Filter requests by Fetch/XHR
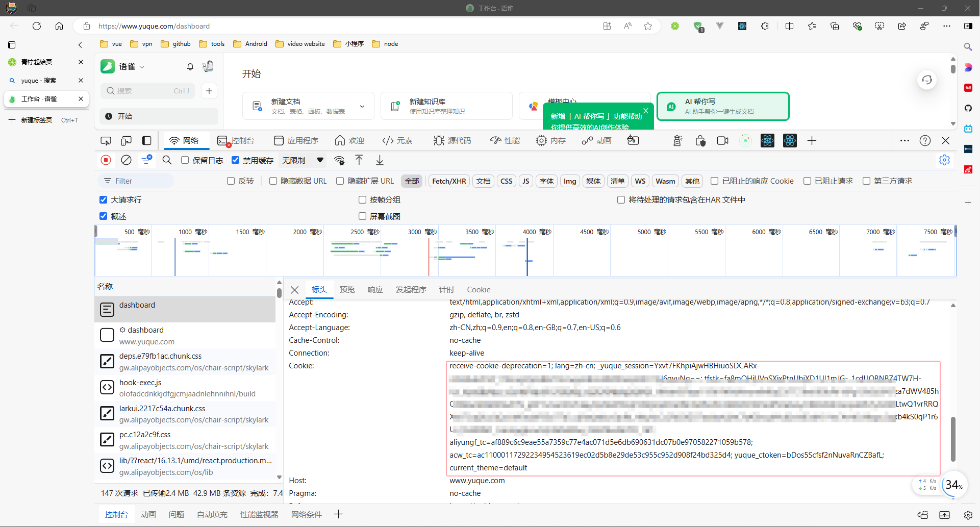 pos(449,181)
